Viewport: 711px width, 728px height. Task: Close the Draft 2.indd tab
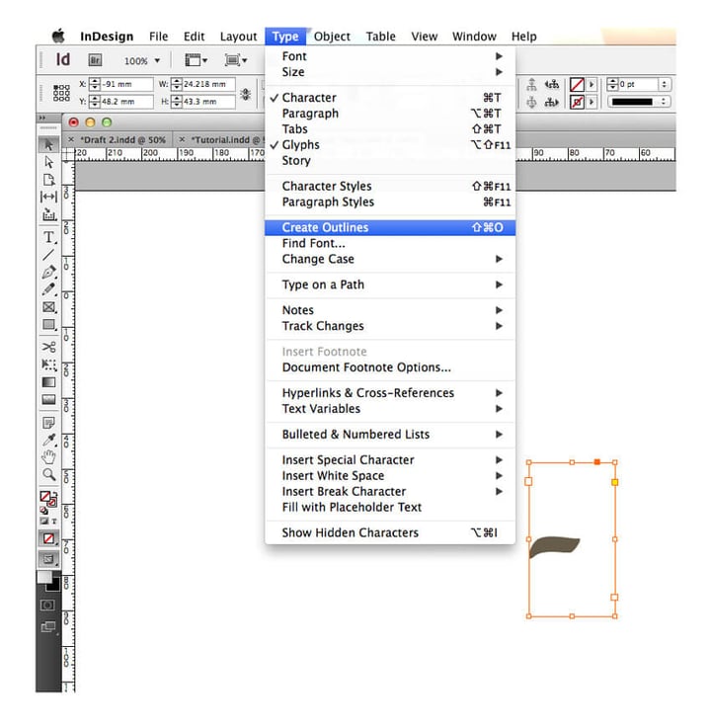coord(71,139)
